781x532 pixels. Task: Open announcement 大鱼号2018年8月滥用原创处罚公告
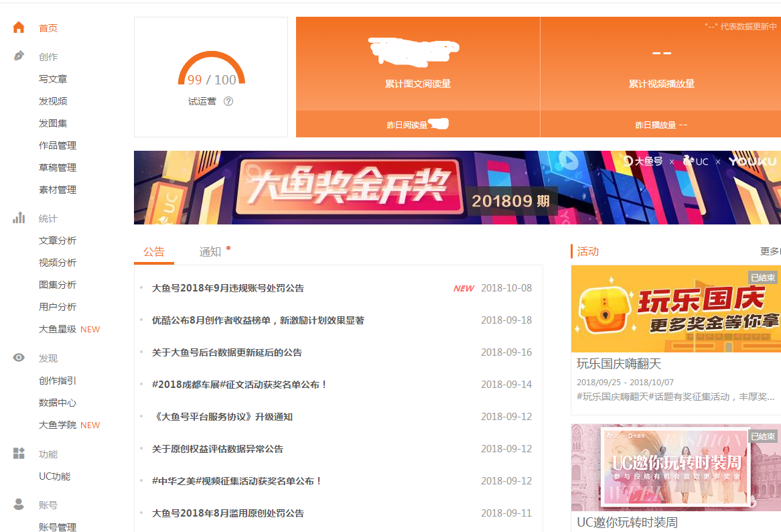point(228,513)
